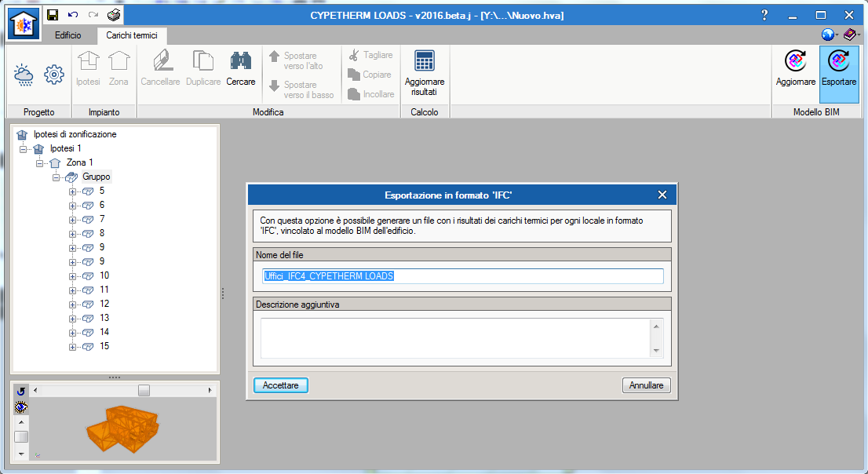Close the Esportazione in formato 'IFC' dialog
This screenshot has width=868, height=474.
tap(662, 195)
